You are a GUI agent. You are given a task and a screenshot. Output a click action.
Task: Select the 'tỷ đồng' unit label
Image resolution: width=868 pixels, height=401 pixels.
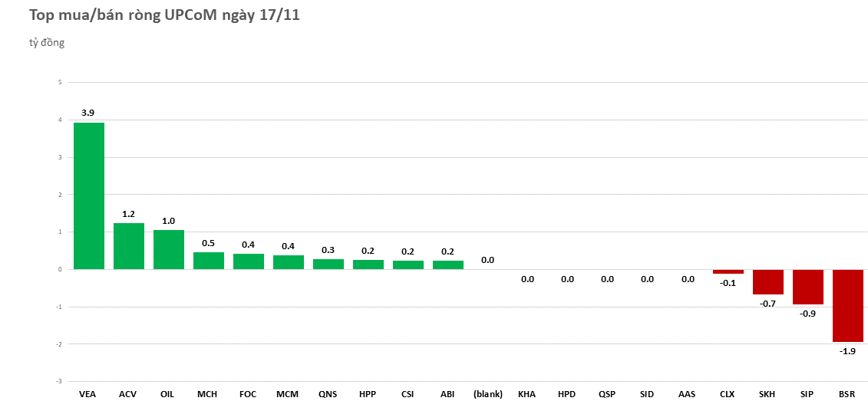(48, 43)
